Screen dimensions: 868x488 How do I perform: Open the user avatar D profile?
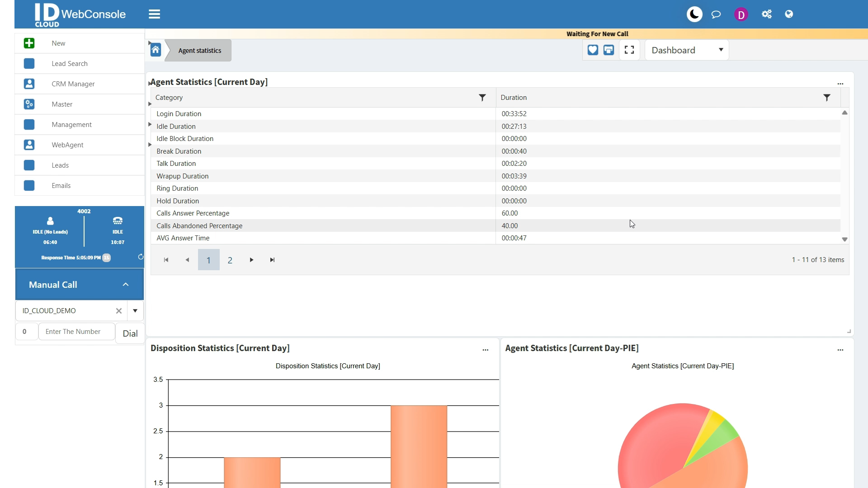[x=741, y=14]
